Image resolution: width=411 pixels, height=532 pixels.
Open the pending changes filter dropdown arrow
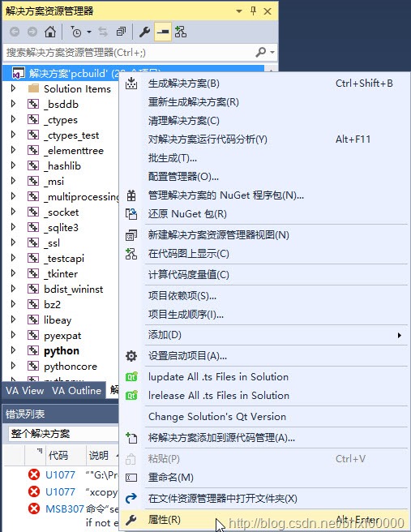[x=89, y=32]
